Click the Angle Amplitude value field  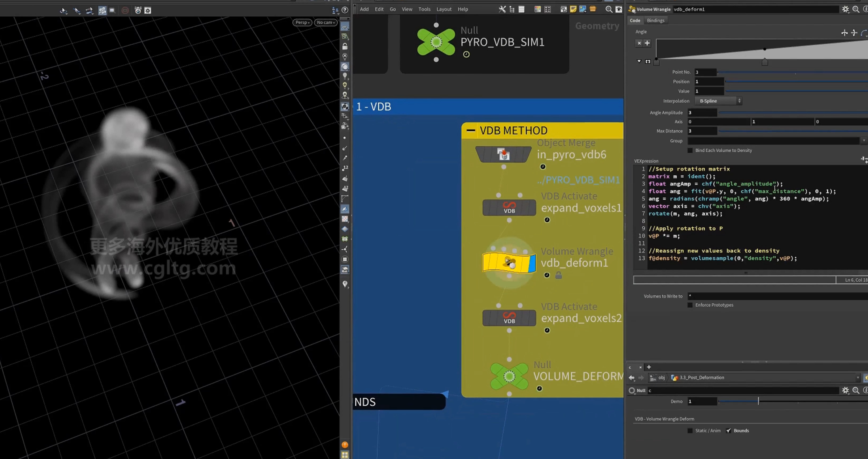tap(702, 113)
